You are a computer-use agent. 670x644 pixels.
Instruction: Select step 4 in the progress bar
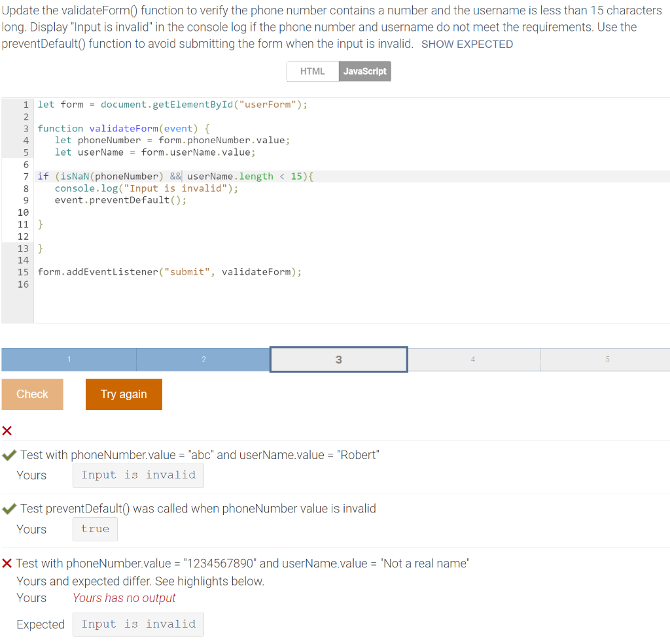[x=474, y=359]
